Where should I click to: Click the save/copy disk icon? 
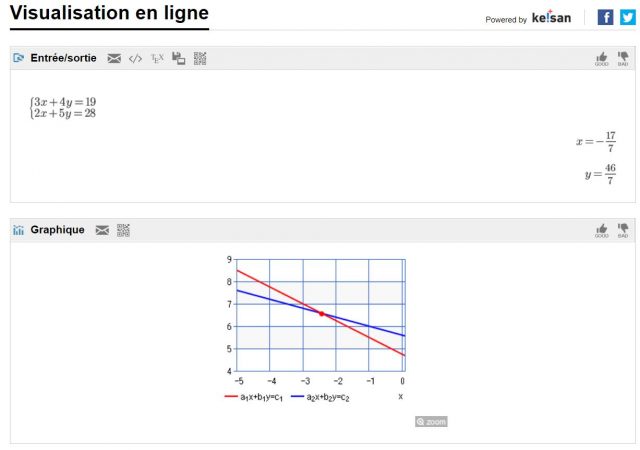(x=179, y=58)
